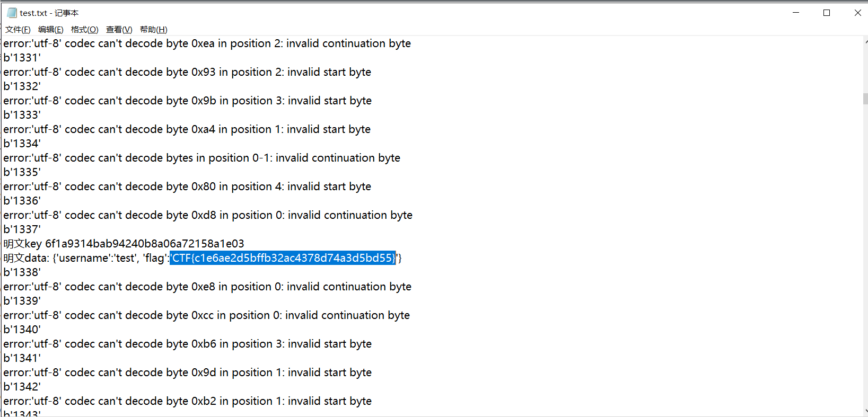The height and width of the screenshot is (417, 868).
Task: Maximize the Notepad window
Action: 827,13
